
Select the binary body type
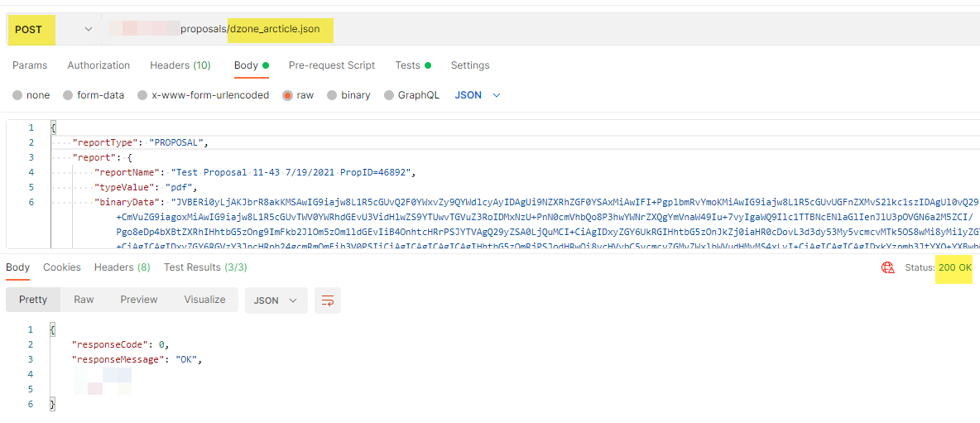348,95
